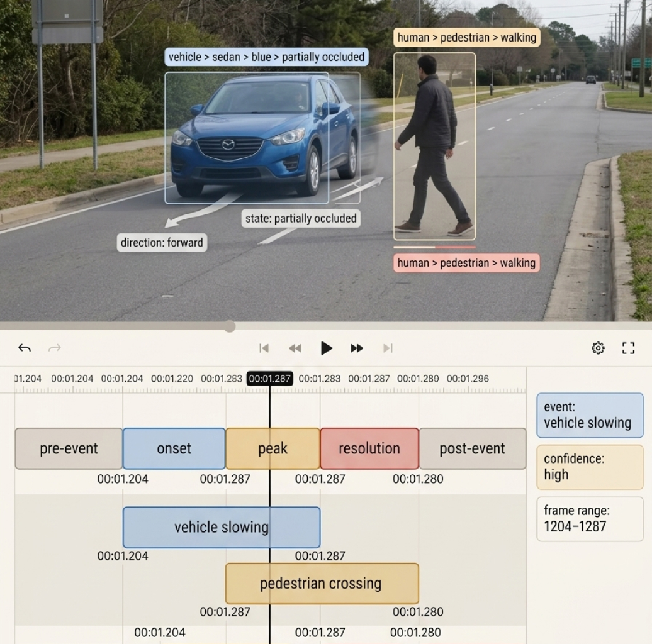Screen dimensions: 652x644
Task: Play the video
Action: 327,348
